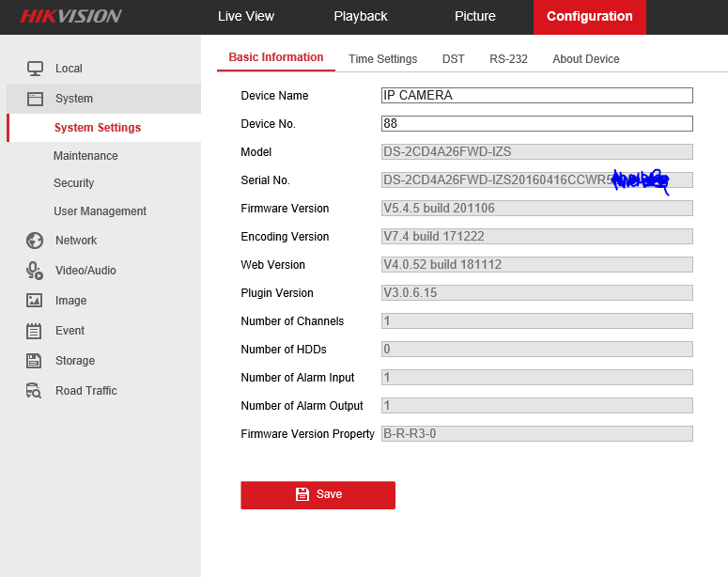
Task: Go to Time Settings tab
Action: pos(382,59)
